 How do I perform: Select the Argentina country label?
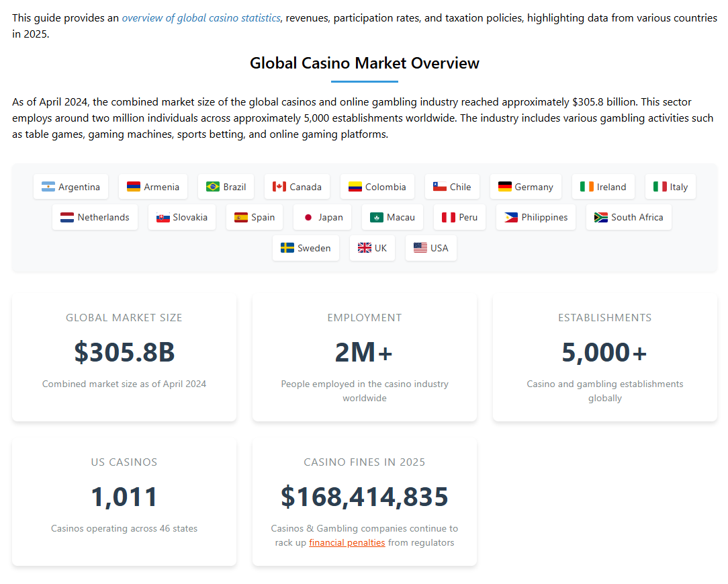pos(79,187)
